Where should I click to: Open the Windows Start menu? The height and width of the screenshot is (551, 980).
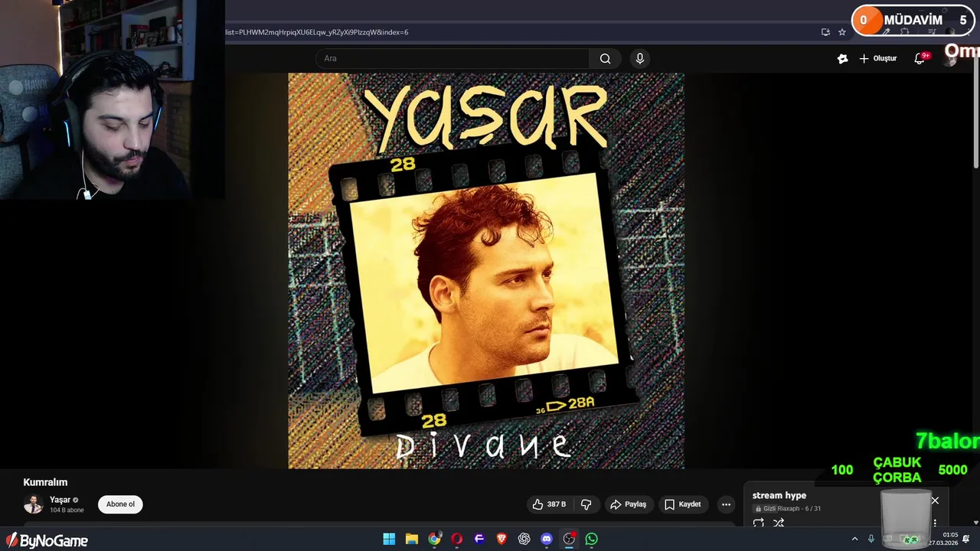coord(389,539)
